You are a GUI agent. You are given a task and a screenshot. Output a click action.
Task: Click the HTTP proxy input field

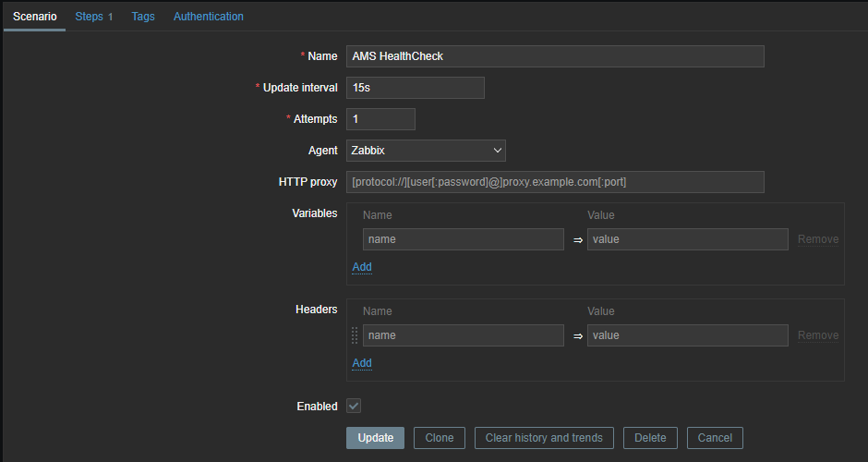click(x=555, y=182)
